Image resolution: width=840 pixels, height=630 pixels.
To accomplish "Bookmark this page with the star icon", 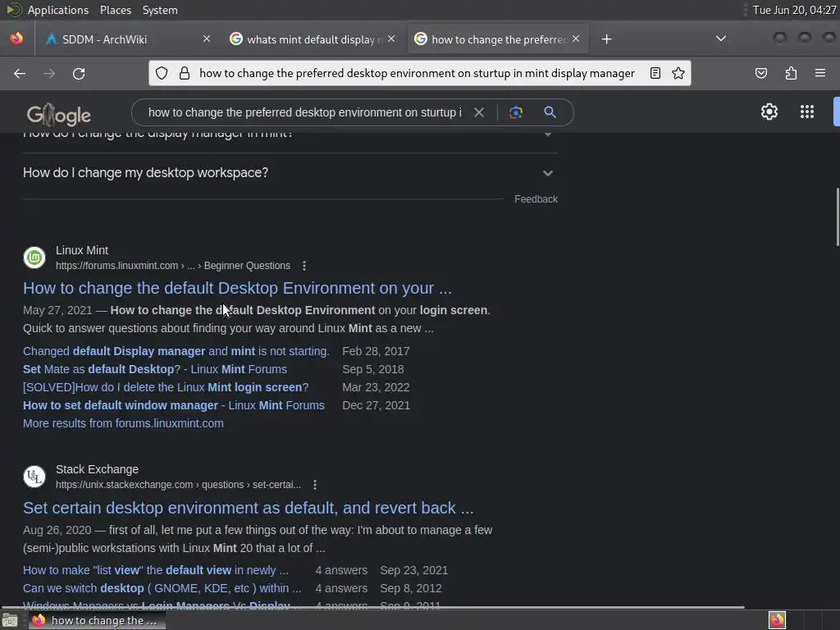I will (678, 73).
